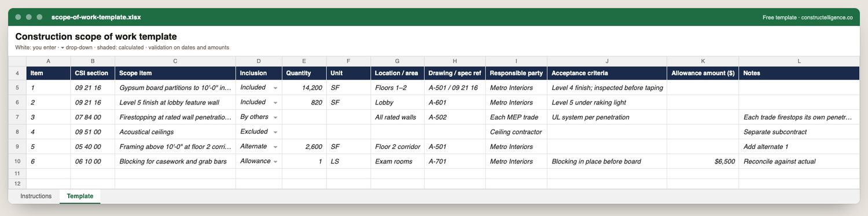Select Blocking for casework and grab bars
Screen dimensions: 868x216
coord(175,162)
